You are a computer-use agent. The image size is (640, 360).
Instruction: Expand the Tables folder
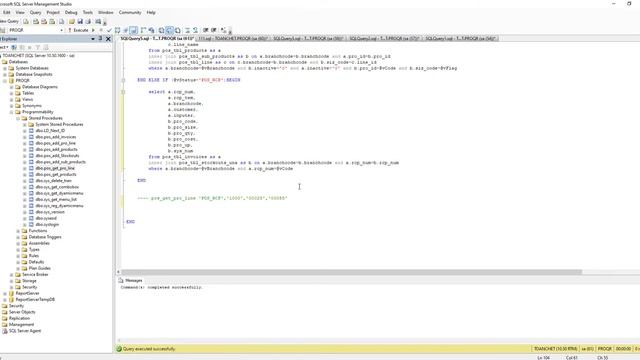click(x=11, y=93)
